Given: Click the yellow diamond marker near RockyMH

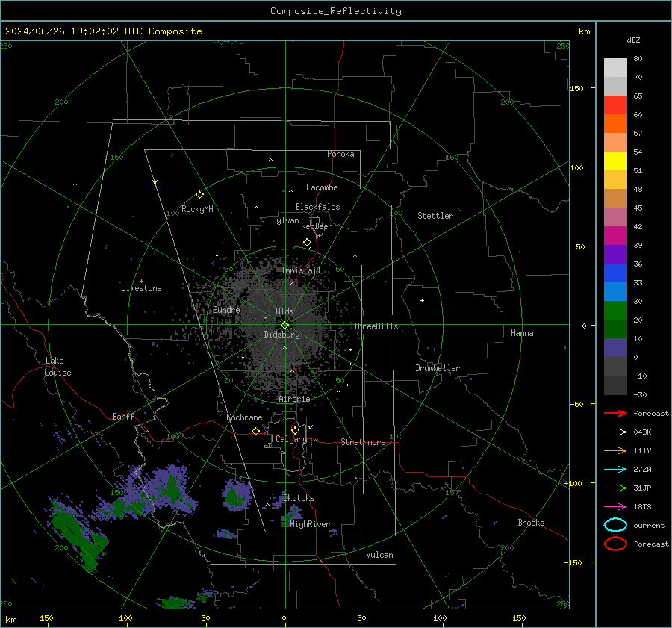Looking at the screenshot, I should point(199,195).
